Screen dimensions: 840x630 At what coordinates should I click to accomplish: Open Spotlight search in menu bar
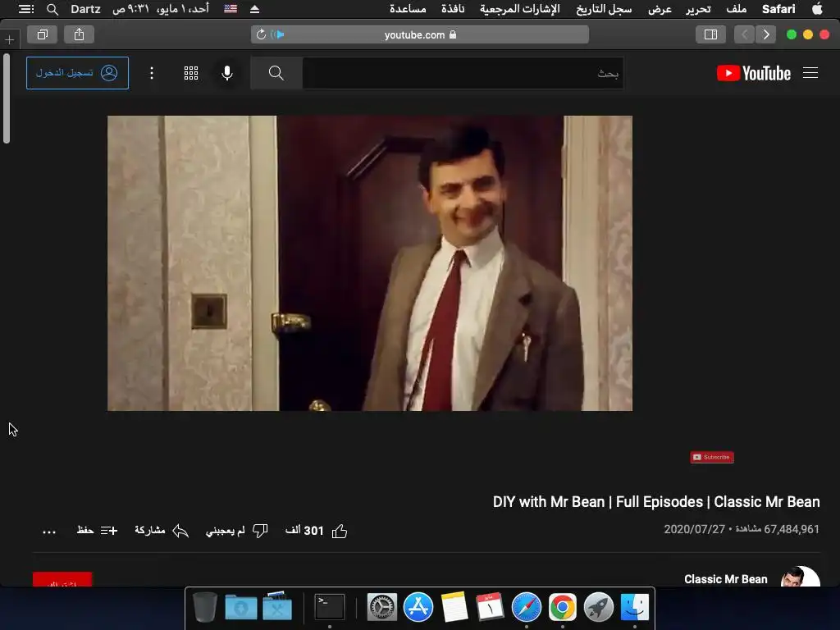tap(52, 9)
